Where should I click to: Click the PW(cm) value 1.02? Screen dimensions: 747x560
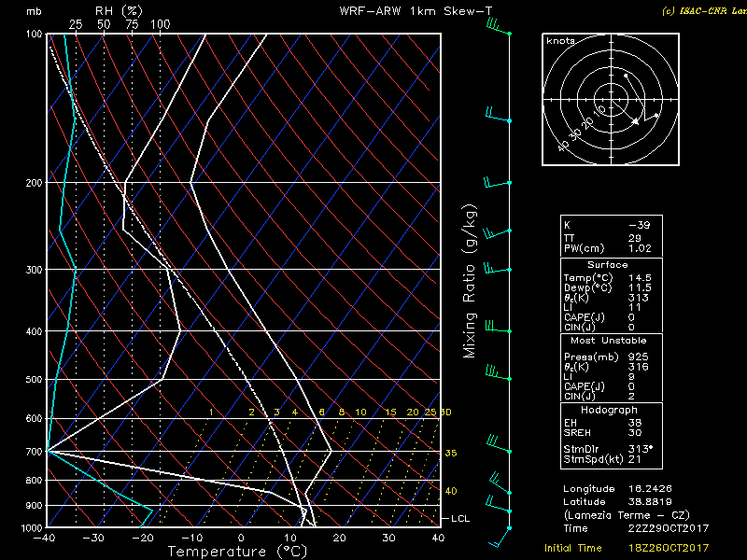coord(640,248)
